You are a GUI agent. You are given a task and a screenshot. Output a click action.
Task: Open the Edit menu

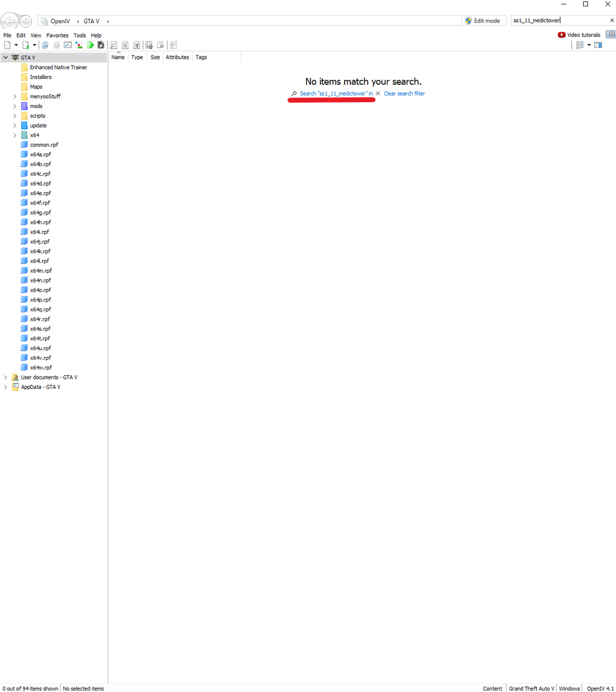click(x=21, y=35)
